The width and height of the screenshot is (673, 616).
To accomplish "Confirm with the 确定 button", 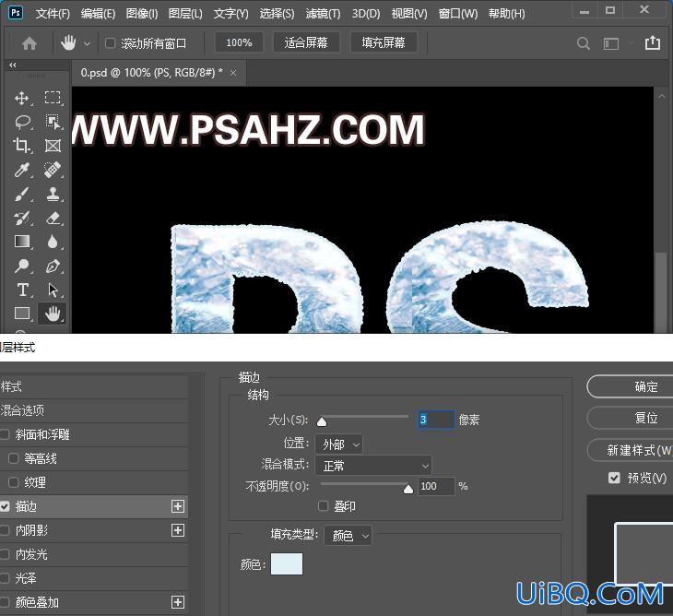I will [631, 386].
